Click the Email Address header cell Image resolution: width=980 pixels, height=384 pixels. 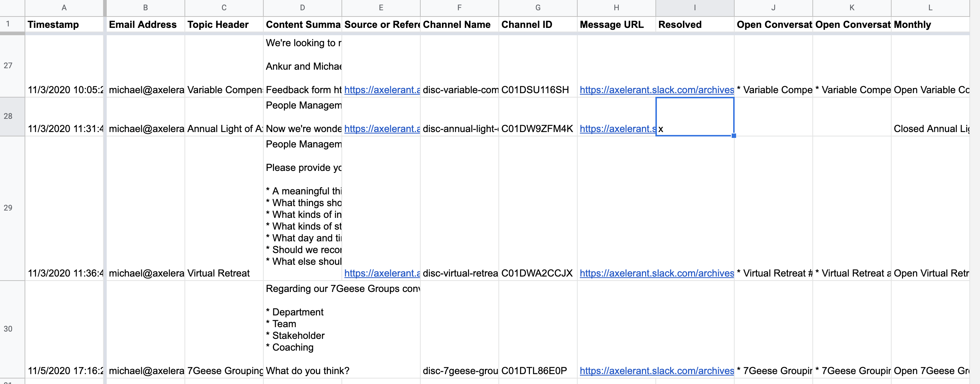pos(145,24)
